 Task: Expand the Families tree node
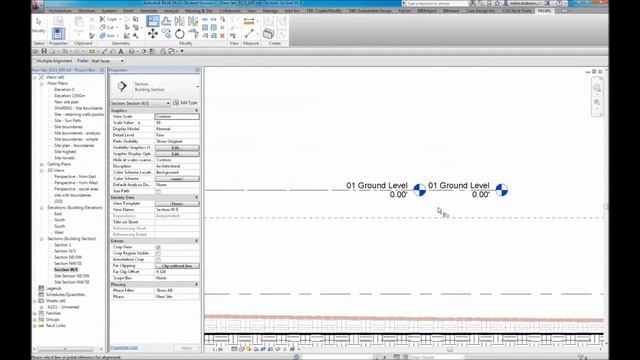35,313
